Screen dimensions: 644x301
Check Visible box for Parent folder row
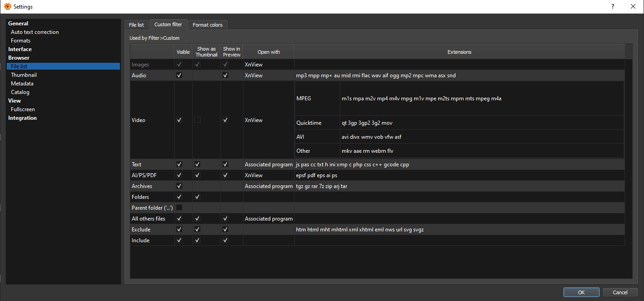click(x=179, y=207)
